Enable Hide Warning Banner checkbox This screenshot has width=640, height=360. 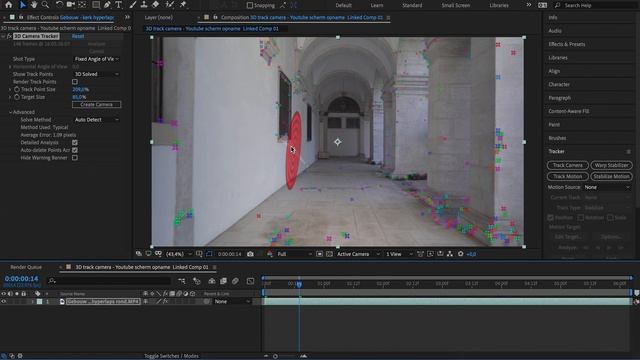click(x=75, y=158)
